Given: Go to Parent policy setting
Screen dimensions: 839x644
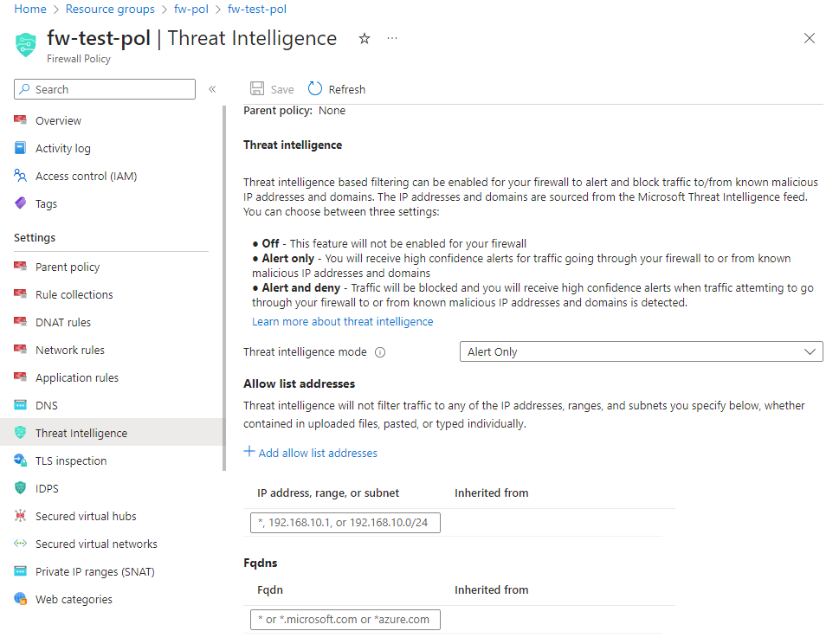Looking at the screenshot, I should pos(68,267).
